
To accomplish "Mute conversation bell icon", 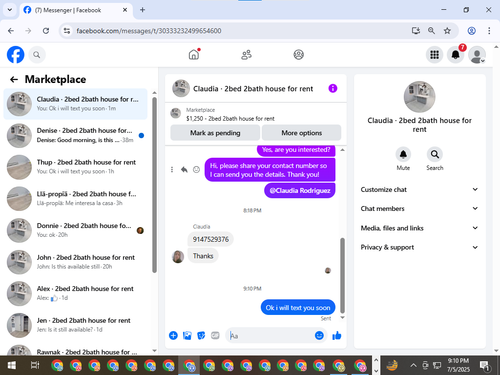I will [403, 154].
